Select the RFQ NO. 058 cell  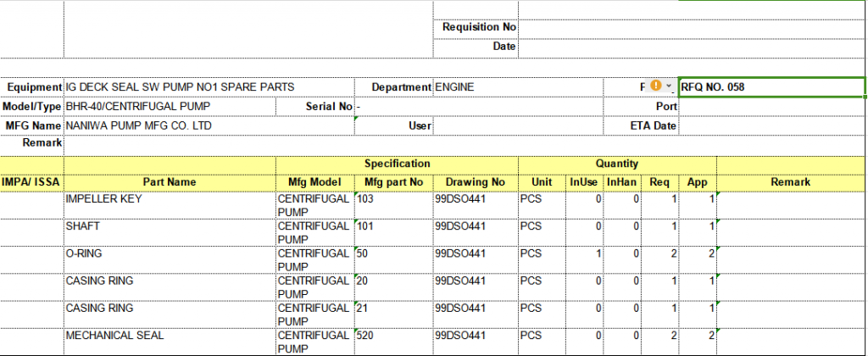(771, 87)
